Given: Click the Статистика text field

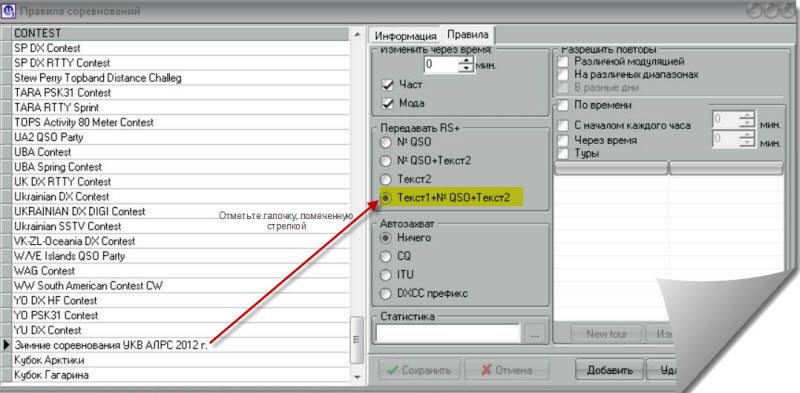Looking at the screenshot, I should pyautogui.click(x=448, y=334).
